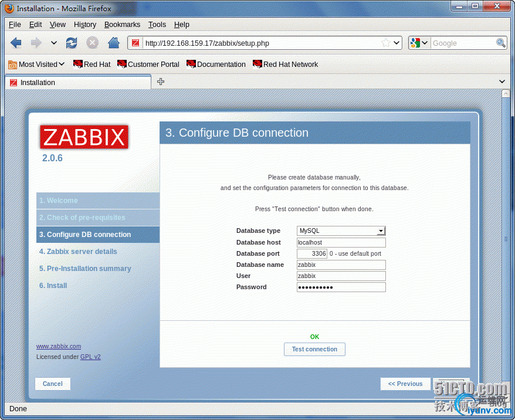Click the 2.0.6 version text
The width and height of the screenshot is (515, 420).
(x=52, y=158)
